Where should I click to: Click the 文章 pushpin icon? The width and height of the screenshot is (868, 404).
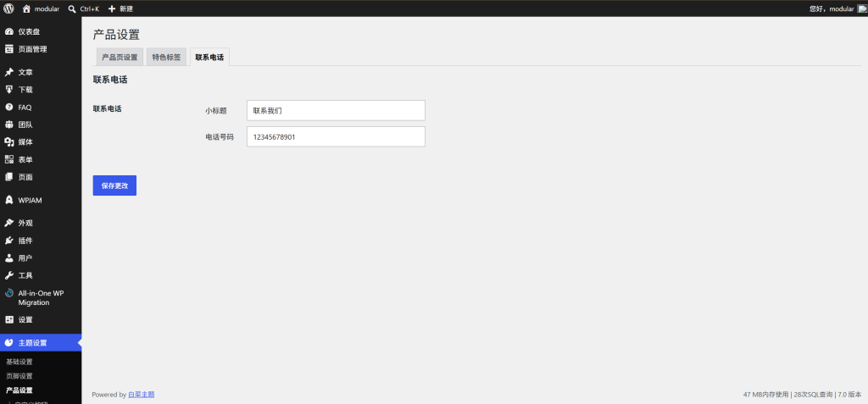tap(8, 72)
